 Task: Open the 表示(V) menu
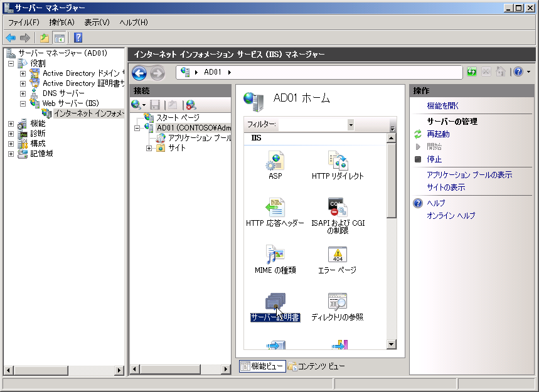point(97,23)
